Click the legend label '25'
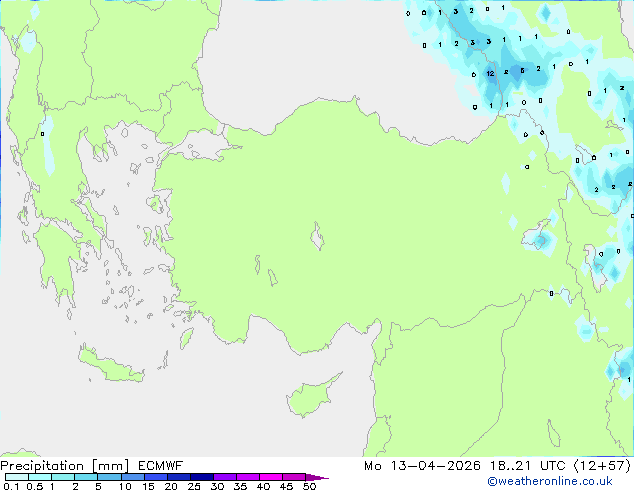The height and width of the screenshot is (490, 634). point(194,486)
